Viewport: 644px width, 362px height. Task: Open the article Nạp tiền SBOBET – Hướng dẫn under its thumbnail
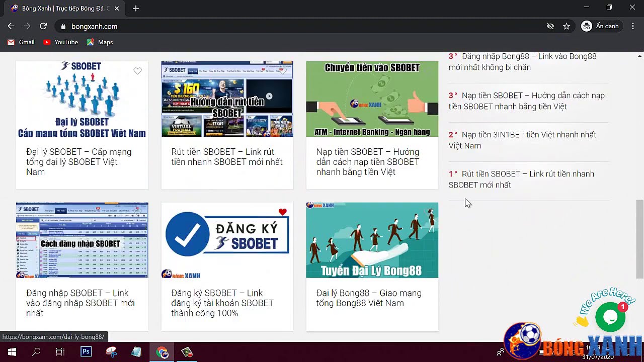(368, 162)
